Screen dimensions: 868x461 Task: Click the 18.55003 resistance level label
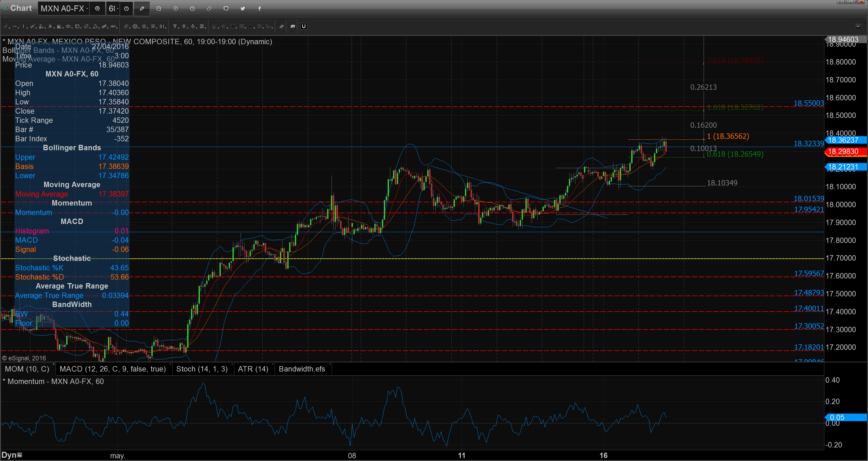809,103
